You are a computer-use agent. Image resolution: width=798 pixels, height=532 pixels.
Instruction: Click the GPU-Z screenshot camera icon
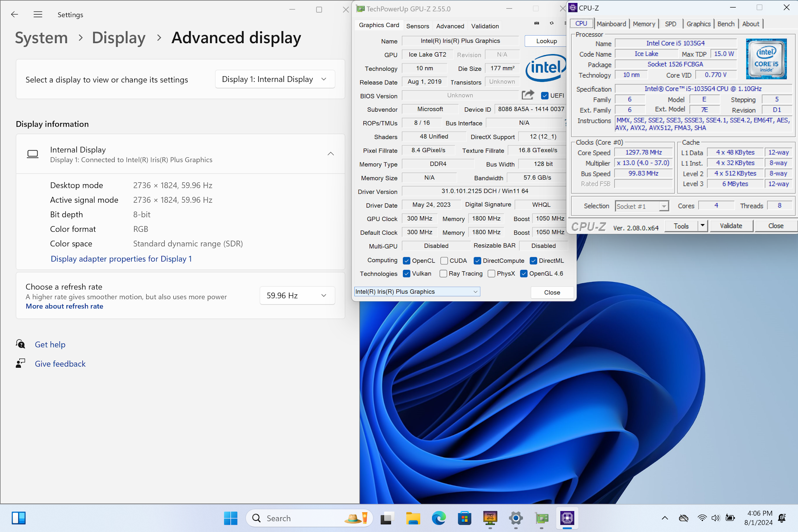(537, 23)
